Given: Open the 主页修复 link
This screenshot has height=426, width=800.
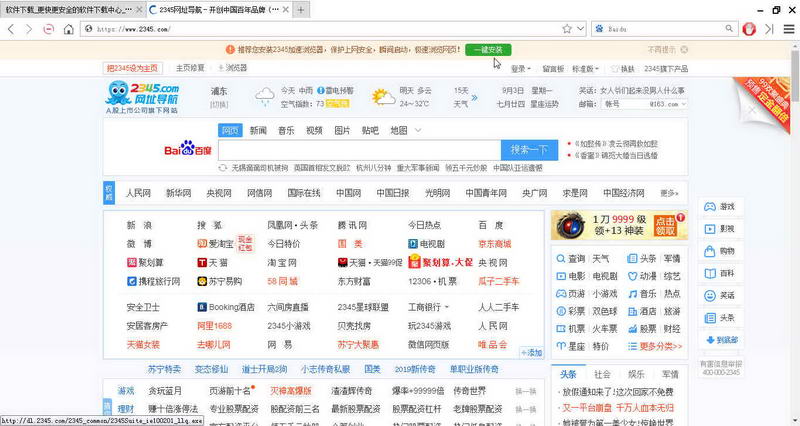Looking at the screenshot, I should tap(190, 68).
